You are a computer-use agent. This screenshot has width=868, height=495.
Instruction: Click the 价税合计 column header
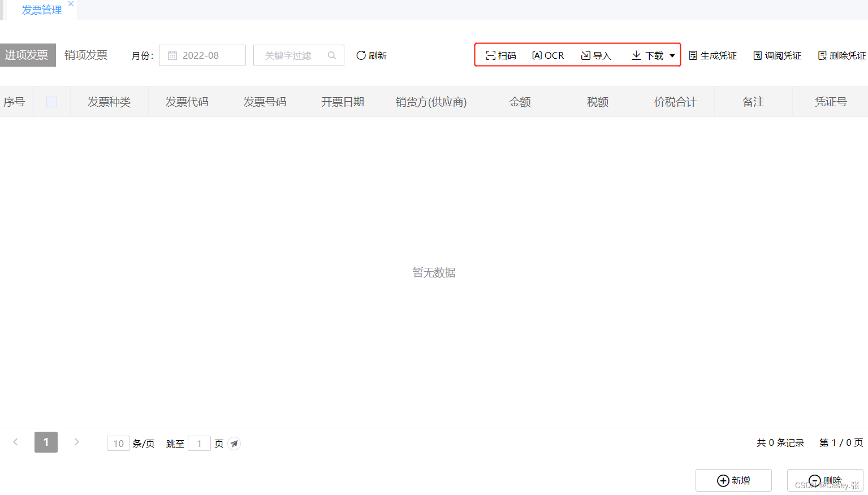coord(676,102)
